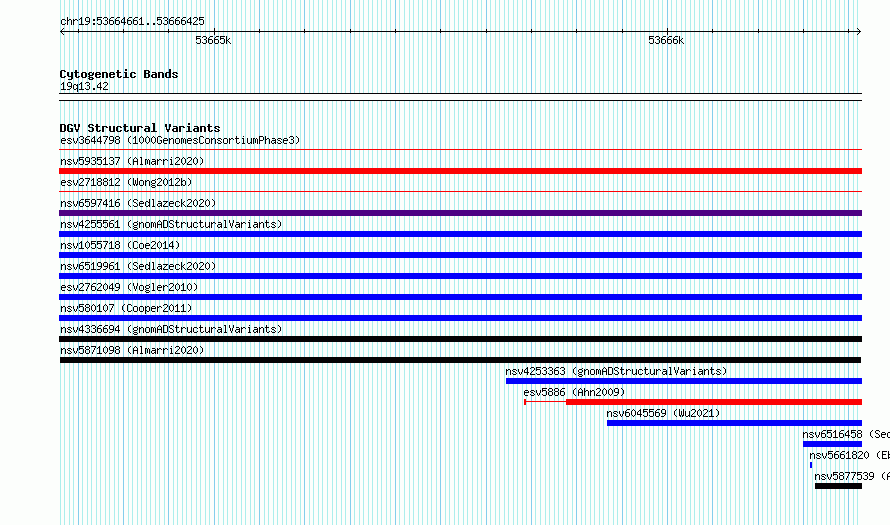Click the 53665k ruler mark
Screen dimensions: 890x525
pos(213,41)
